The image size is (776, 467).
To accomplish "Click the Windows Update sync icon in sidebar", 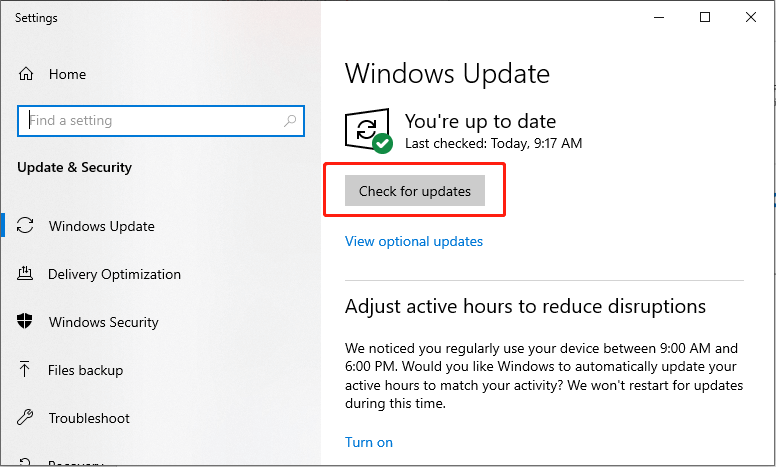I will coord(26,226).
